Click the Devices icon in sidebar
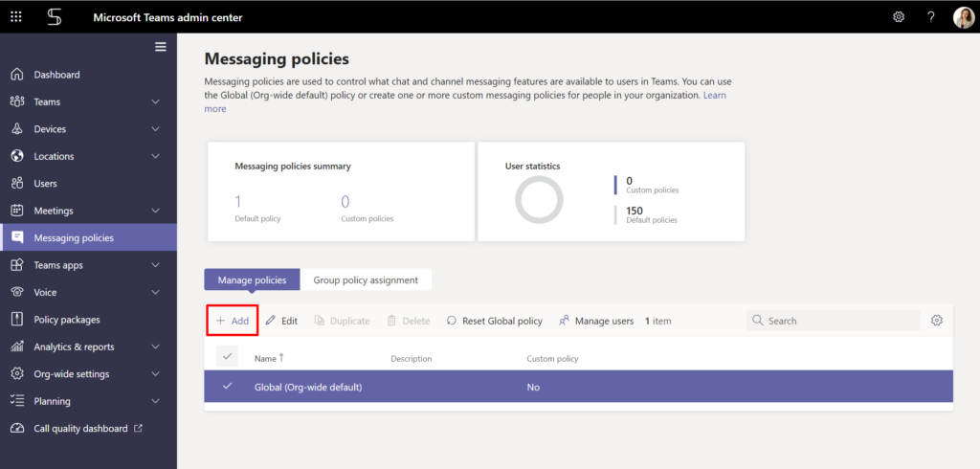Image resolution: width=980 pixels, height=469 pixels. point(17,129)
